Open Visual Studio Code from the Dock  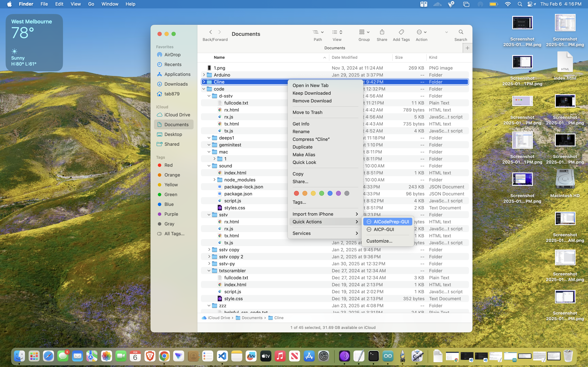(222, 356)
